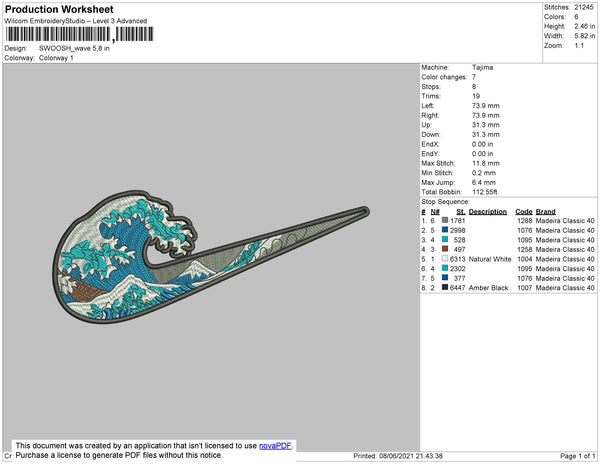The width and height of the screenshot is (600, 464).
Task: Click the 'Wilcom EmbroideryStudio – Level 3 Advanced' text
Action: (x=76, y=21)
